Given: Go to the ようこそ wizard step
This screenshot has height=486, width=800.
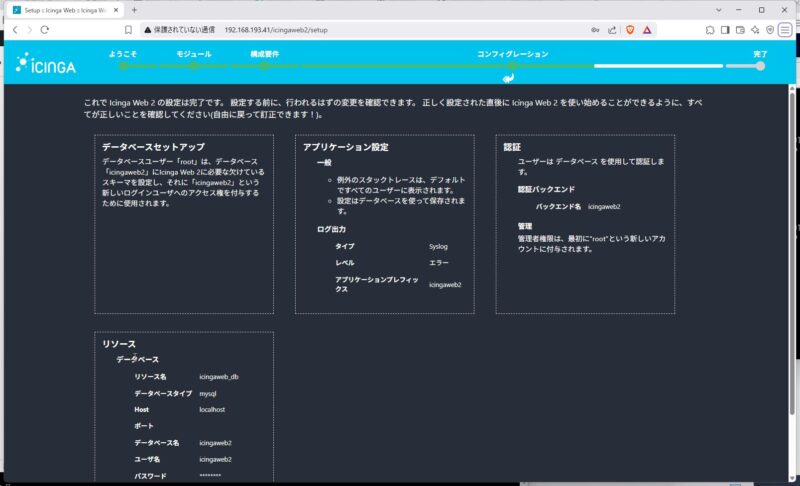Looking at the screenshot, I should (x=123, y=54).
